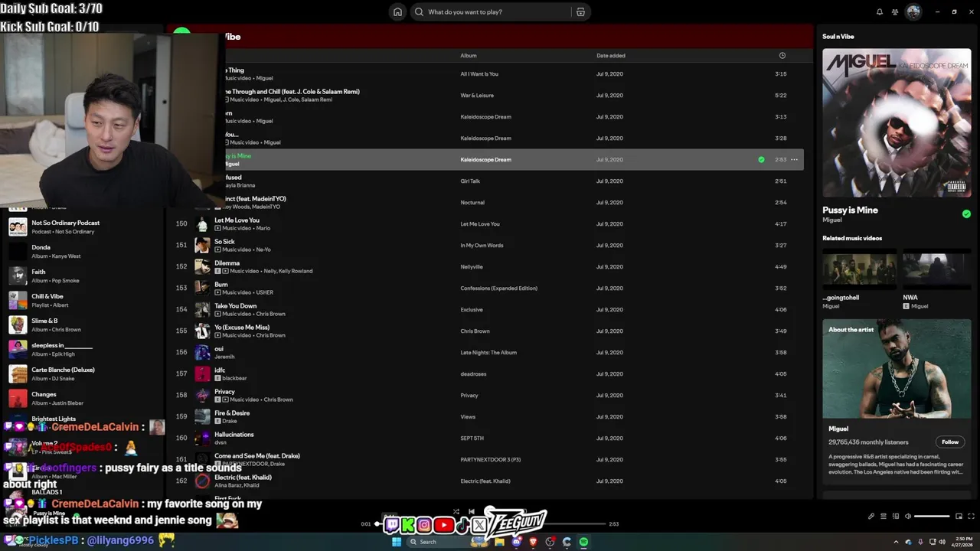Open File Explorer from the taskbar
Viewport: 980px width, 551px height.
click(499, 542)
